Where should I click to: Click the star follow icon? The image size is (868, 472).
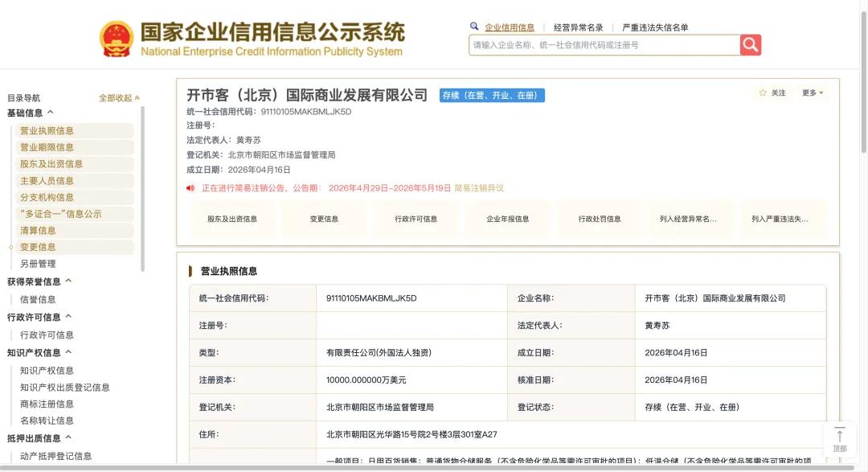tap(762, 92)
